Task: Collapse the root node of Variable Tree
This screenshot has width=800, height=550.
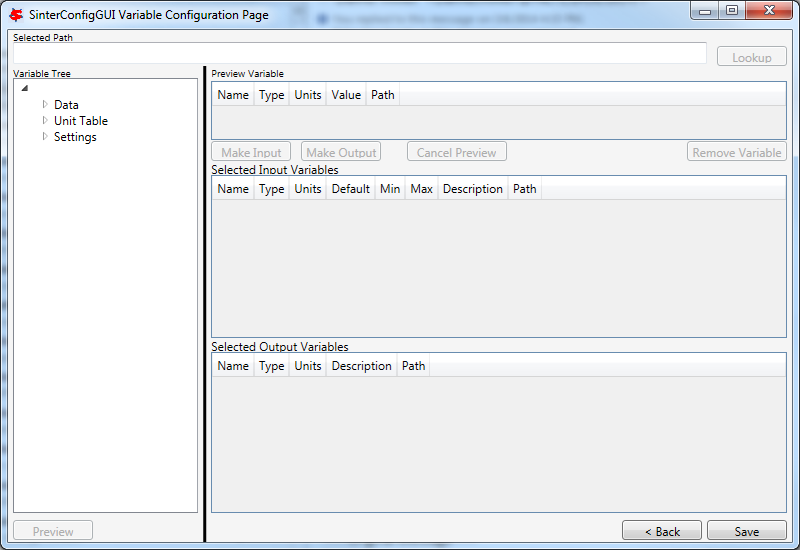Action: (x=24, y=88)
